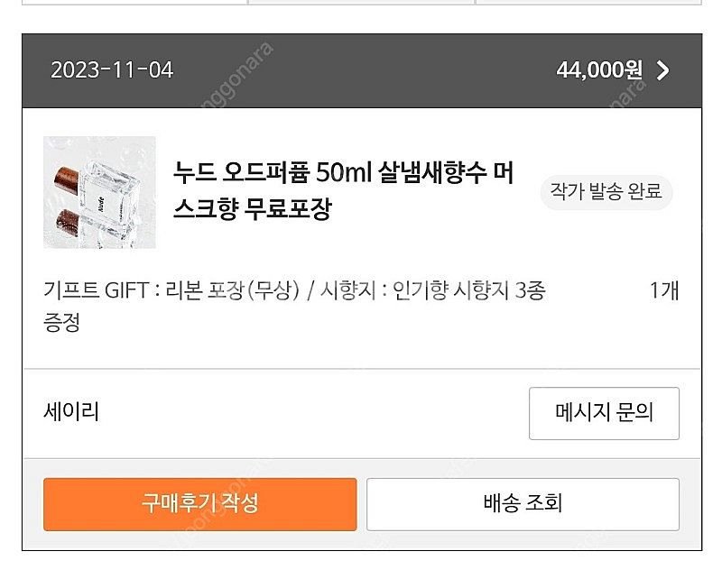Image resolution: width=722 pixels, height=588 pixels.
Task: Select the partially visible top-right tab cell
Action: point(588,3)
